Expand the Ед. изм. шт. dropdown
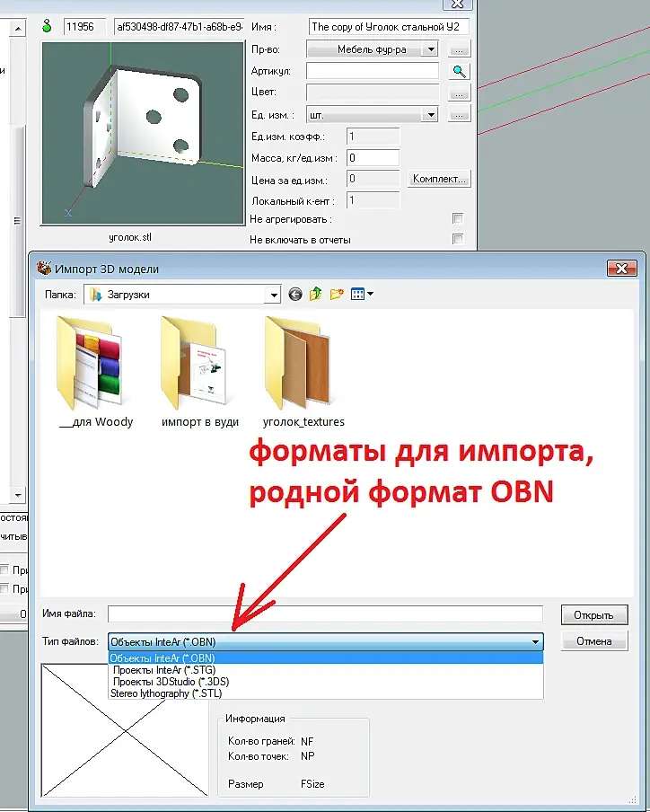This screenshot has height=812, width=650. click(x=429, y=114)
